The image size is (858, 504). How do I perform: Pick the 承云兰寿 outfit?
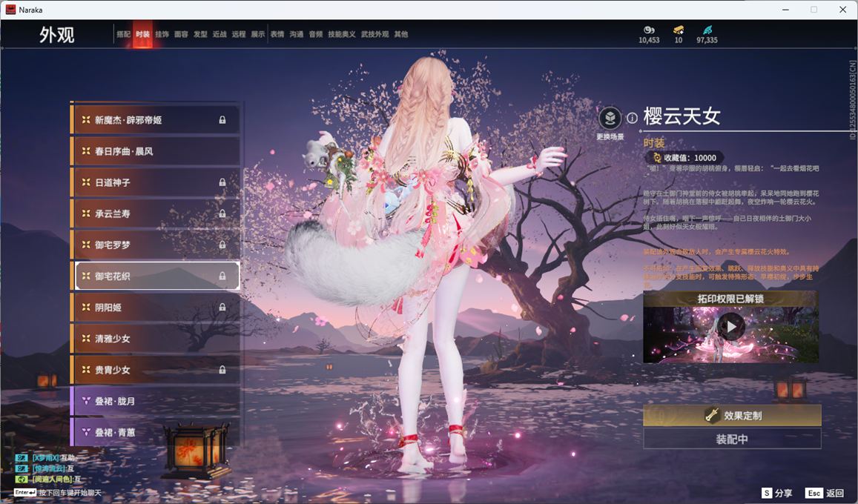[155, 213]
